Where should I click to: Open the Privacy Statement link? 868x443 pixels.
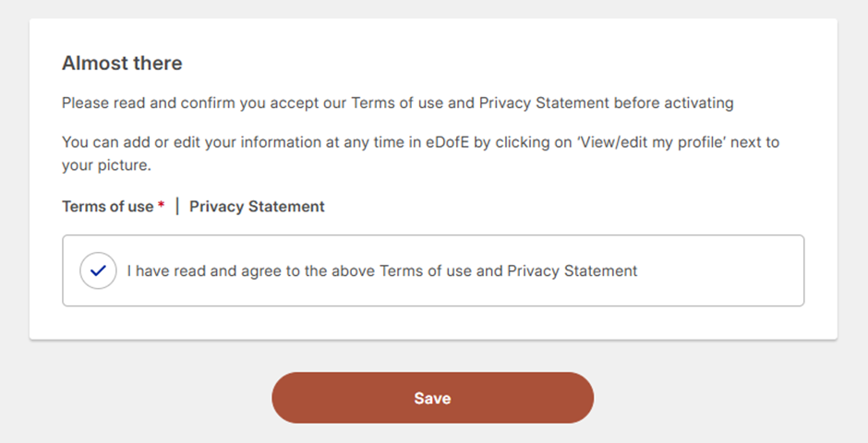257,207
